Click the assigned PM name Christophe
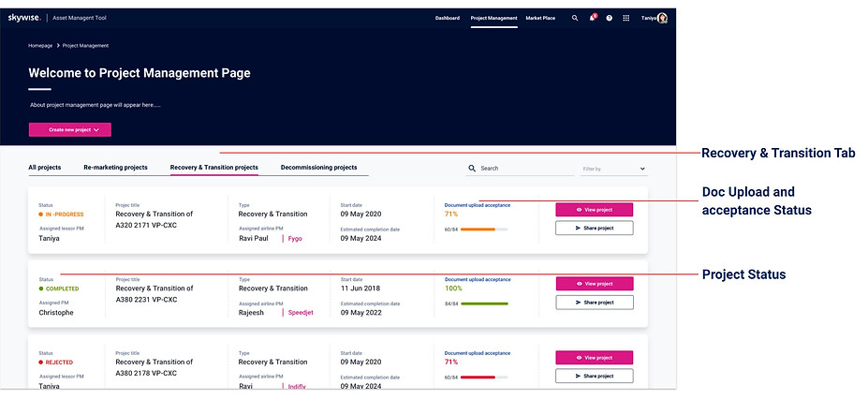 [56, 313]
